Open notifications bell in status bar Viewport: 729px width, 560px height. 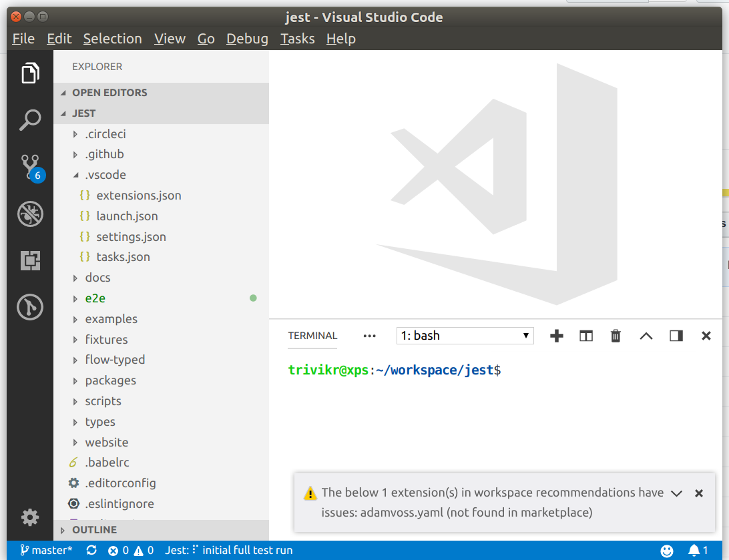pyautogui.click(x=698, y=550)
